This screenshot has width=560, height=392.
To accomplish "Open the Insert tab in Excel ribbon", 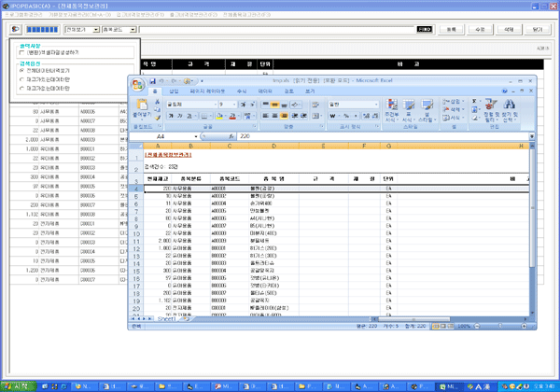I will tap(174, 91).
